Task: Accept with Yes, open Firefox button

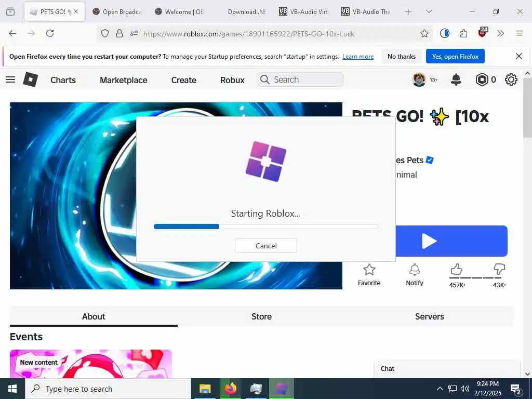Action: [x=455, y=56]
